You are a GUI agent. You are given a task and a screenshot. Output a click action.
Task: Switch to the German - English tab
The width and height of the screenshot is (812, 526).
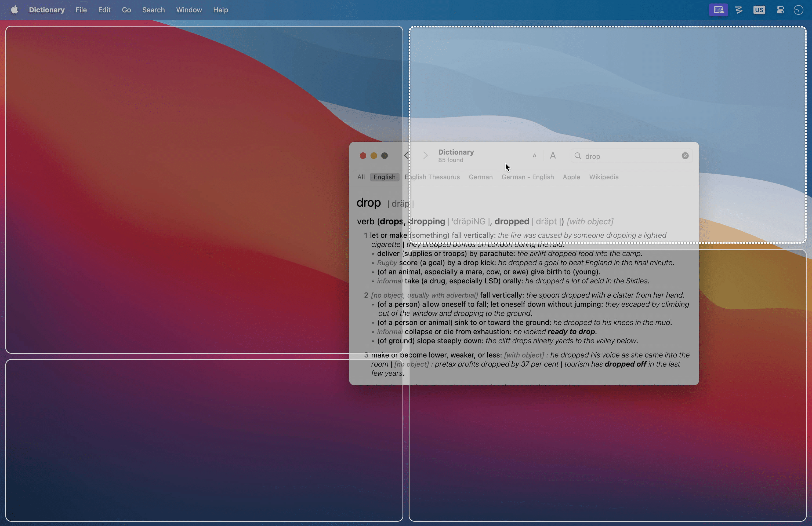(x=527, y=177)
